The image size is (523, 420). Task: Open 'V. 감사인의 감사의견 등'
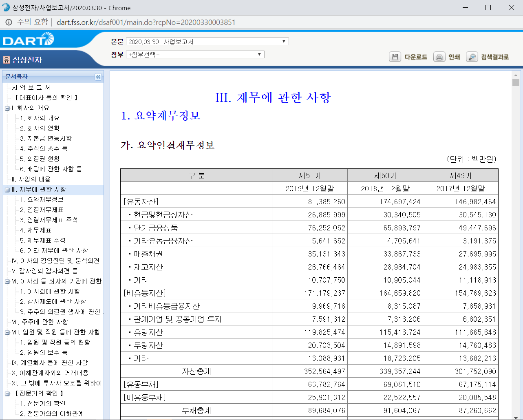pyautogui.click(x=45, y=271)
